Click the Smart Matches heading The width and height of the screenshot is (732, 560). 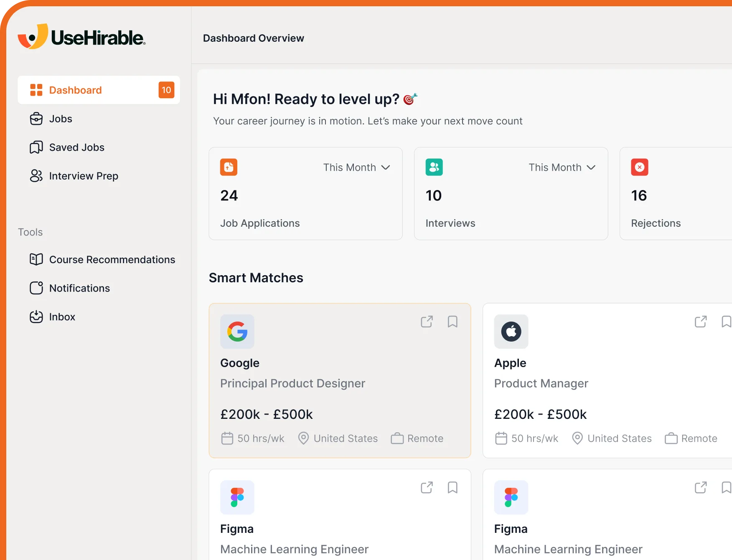pyautogui.click(x=256, y=278)
